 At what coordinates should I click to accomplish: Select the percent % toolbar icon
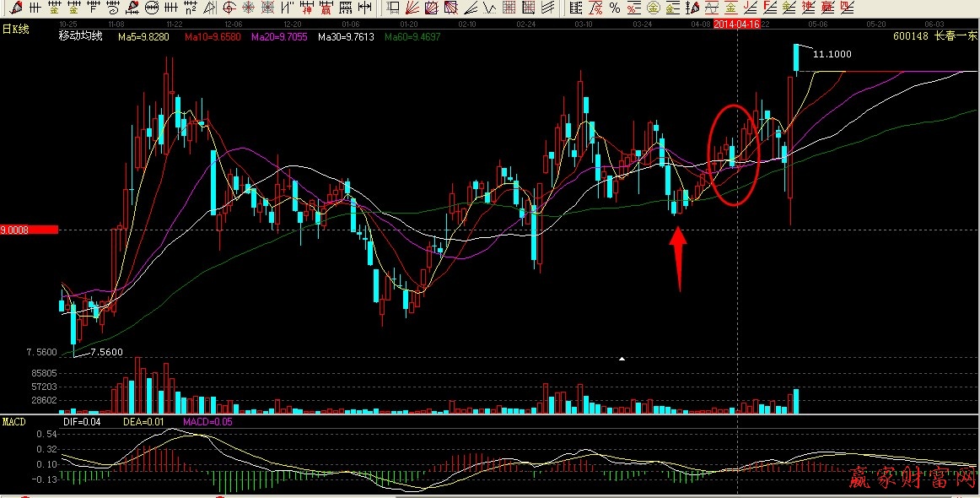click(614, 8)
